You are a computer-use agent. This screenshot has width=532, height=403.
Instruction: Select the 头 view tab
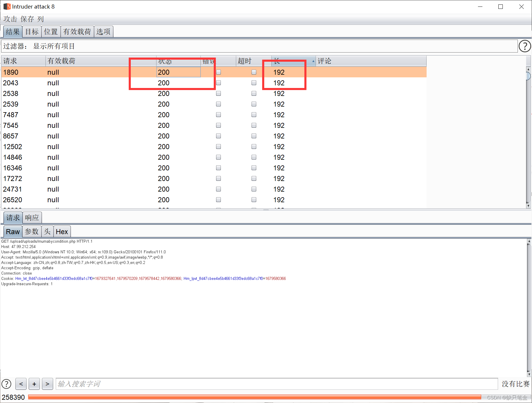click(x=47, y=231)
